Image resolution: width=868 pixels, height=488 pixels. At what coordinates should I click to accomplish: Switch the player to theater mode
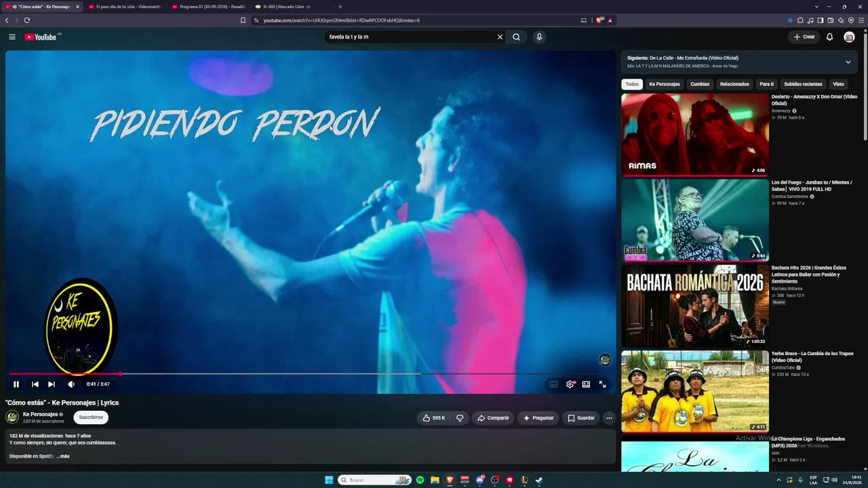click(586, 384)
